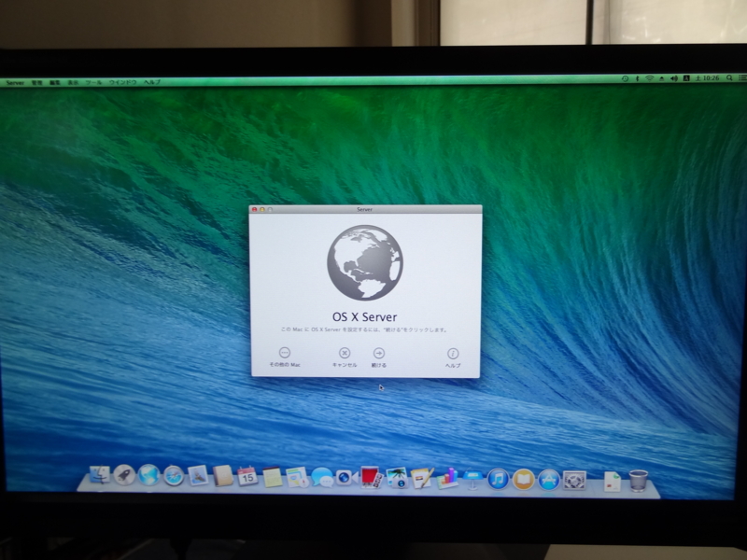Open Mail stamp icon in Dock
The height and width of the screenshot is (560, 747).
pos(198,476)
